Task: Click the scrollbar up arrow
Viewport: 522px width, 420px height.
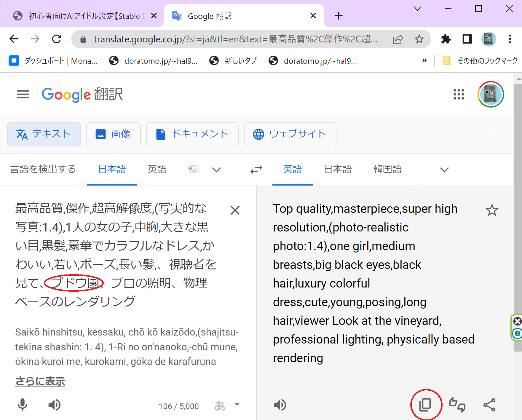Action: [x=518, y=79]
